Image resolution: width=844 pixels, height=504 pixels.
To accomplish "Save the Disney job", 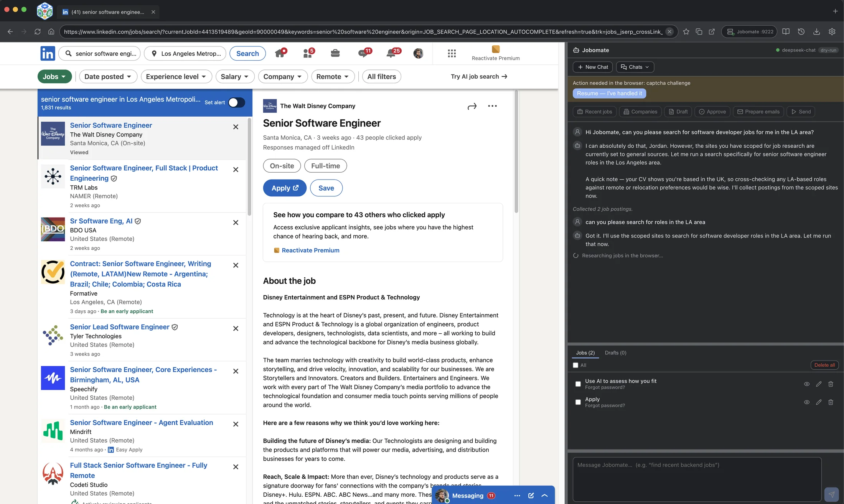I will click(x=326, y=188).
